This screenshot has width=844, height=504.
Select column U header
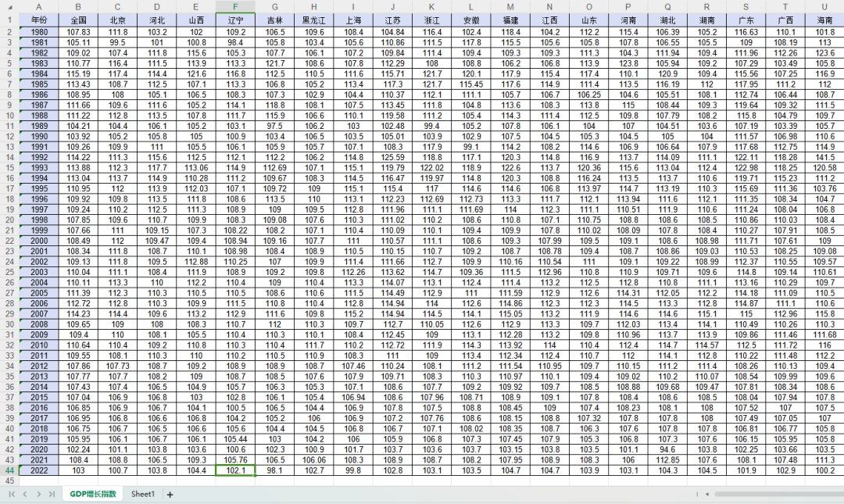click(824, 7)
